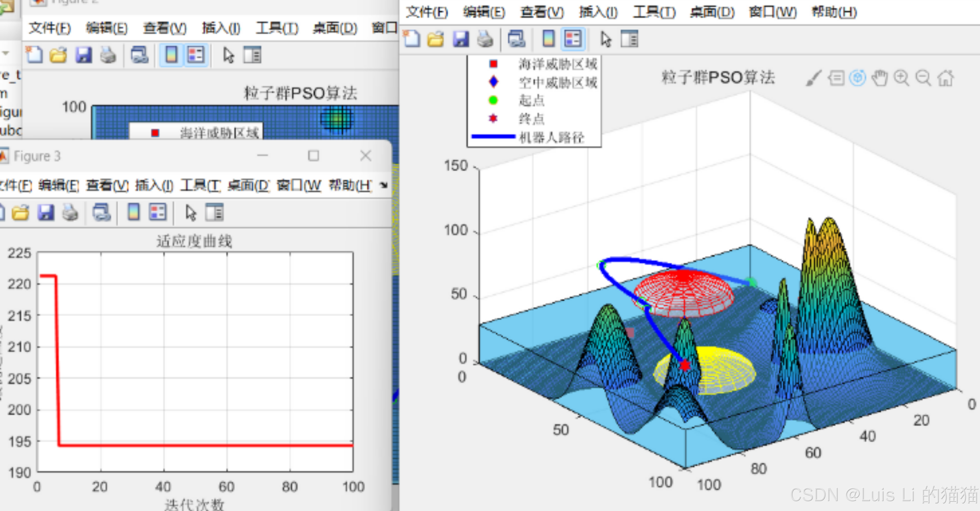The height and width of the screenshot is (511, 980).
Task: Toggle Insert Legend button in right toolbar
Action: [x=573, y=39]
